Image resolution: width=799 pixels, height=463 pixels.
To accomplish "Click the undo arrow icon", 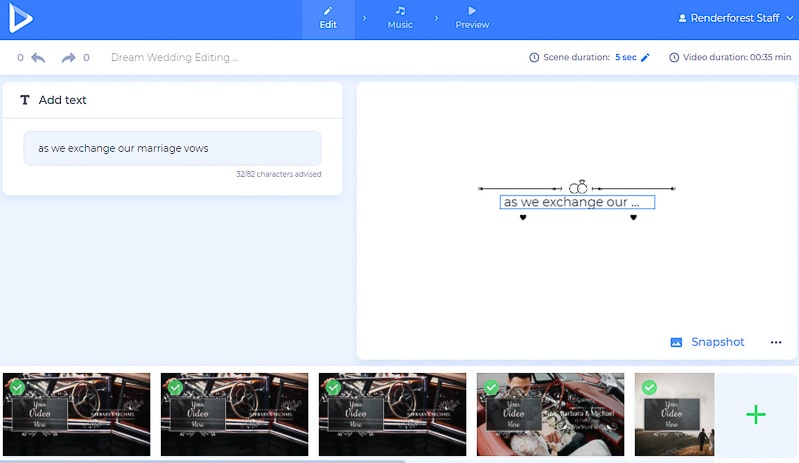I will point(38,58).
